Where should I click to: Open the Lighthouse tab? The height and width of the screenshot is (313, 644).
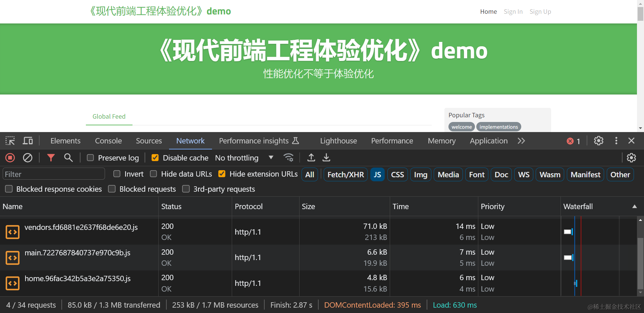tap(338, 141)
